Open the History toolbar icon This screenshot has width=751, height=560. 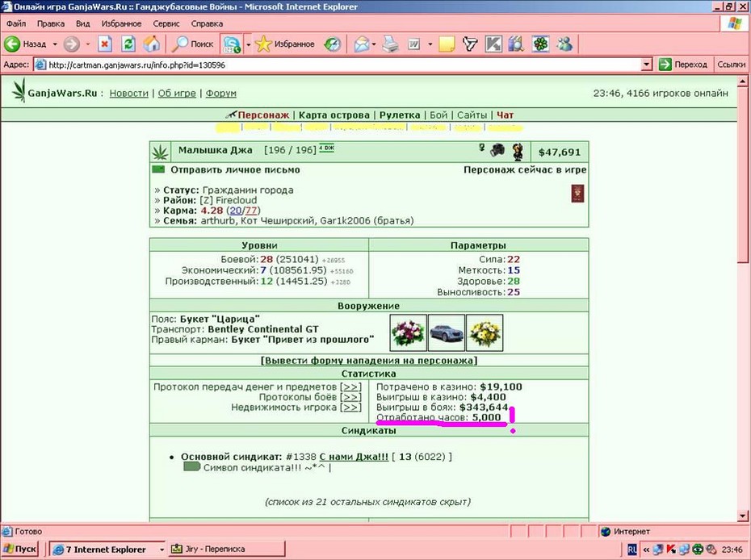pyautogui.click(x=332, y=44)
